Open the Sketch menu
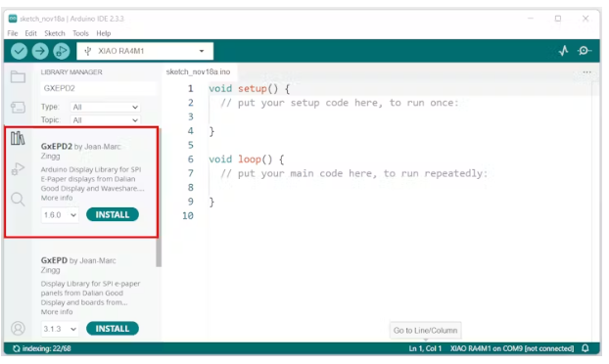 (x=55, y=33)
